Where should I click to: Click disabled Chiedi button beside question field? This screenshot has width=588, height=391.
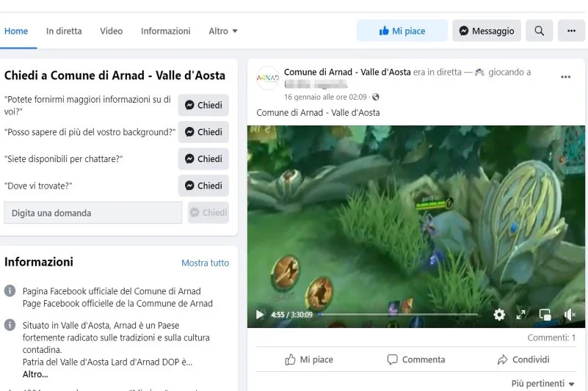click(208, 213)
